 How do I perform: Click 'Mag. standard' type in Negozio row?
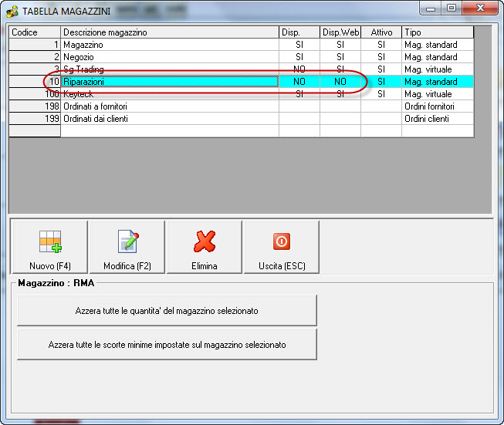point(438,57)
